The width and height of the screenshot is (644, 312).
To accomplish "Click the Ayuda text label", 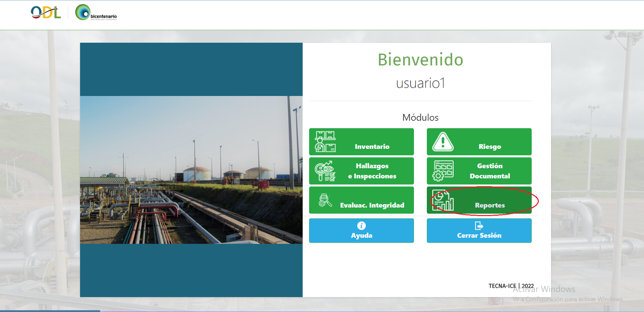I will pyautogui.click(x=361, y=235).
